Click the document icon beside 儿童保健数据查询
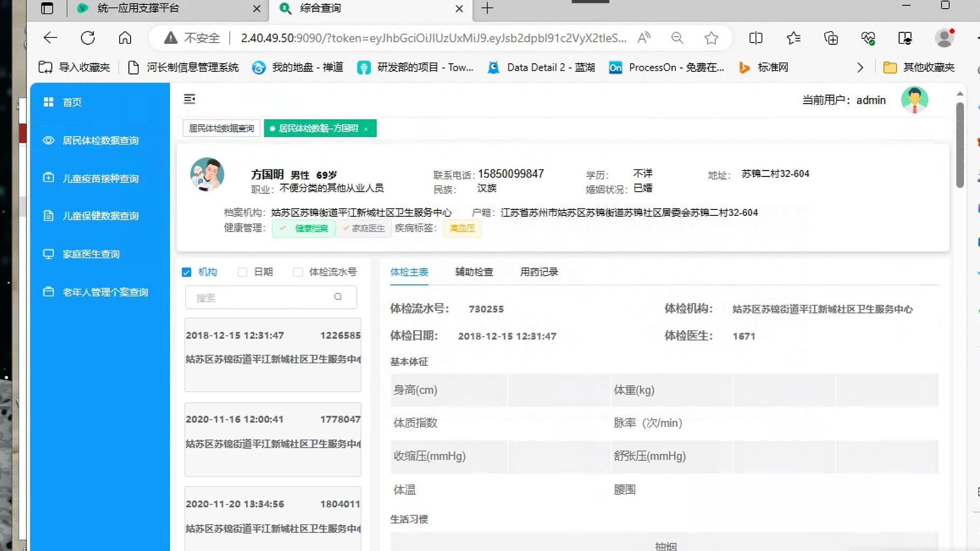This screenshot has width=980, height=551. [x=49, y=216]
